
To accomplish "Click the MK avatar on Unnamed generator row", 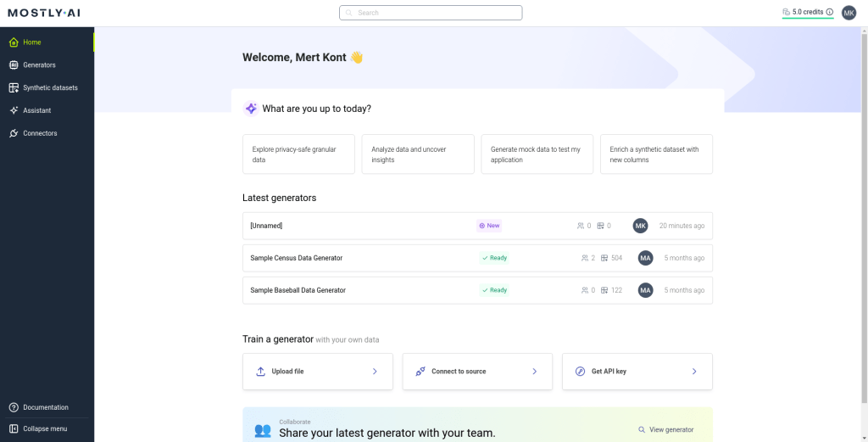I will pos(641,226).
